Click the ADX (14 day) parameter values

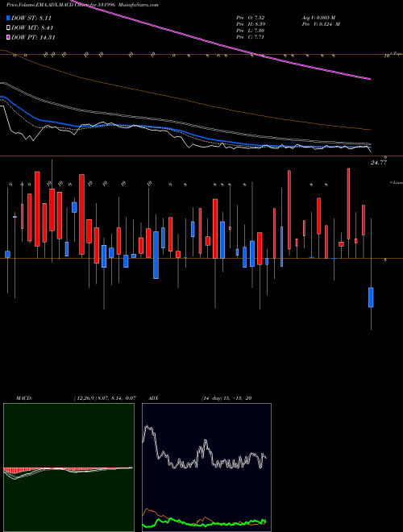click(226, 397)
